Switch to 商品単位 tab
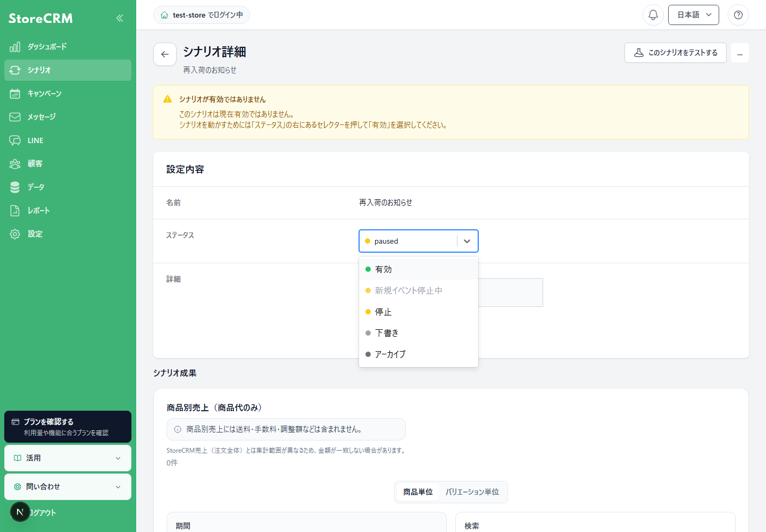The height and width of the screenshot is (532, 766). [418, 492]
